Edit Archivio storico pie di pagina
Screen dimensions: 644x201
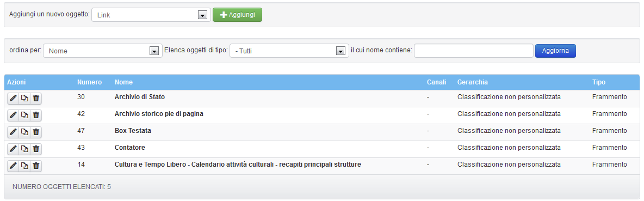point(13,115)
